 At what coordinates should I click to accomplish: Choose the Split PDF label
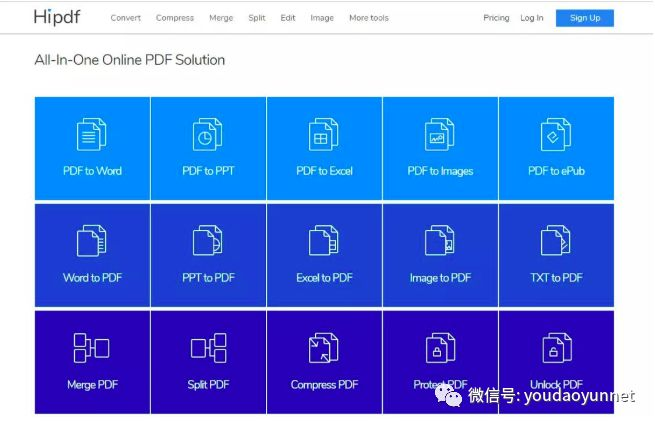pyautogui.click(x=208, y=385)
